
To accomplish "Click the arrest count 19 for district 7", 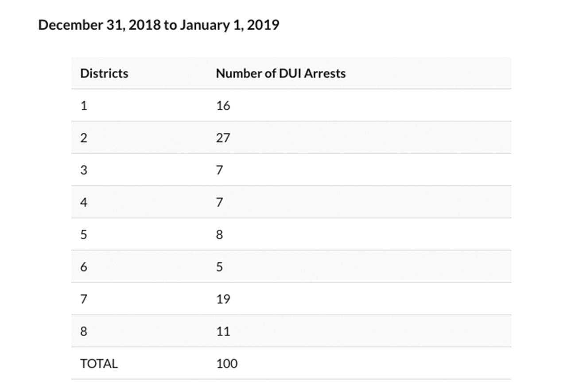I will coord(223,299).
